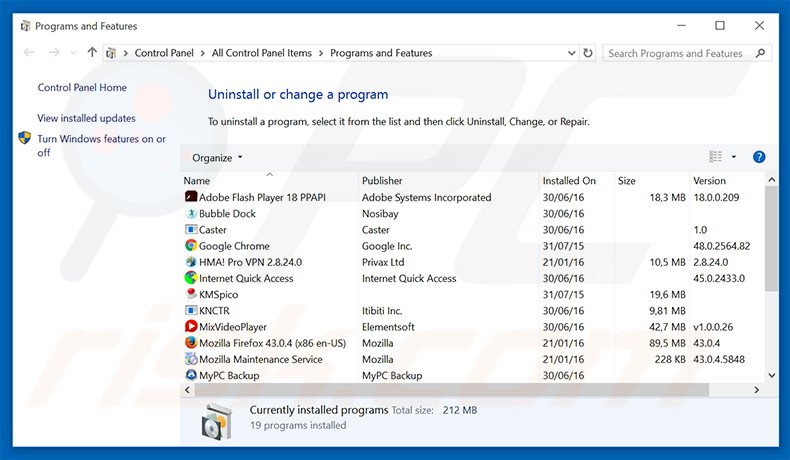
Task: Click the vertical scrollbar down arrow
Action: [771, 375]
